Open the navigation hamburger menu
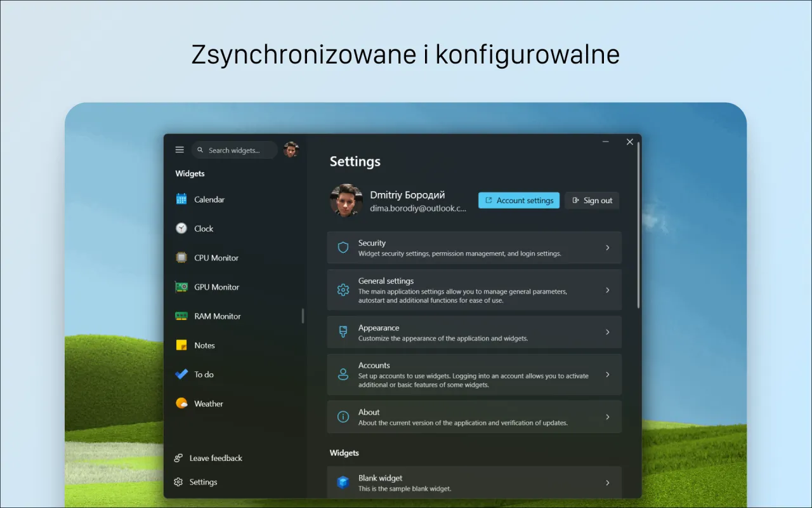 click(x=180, y=149)
